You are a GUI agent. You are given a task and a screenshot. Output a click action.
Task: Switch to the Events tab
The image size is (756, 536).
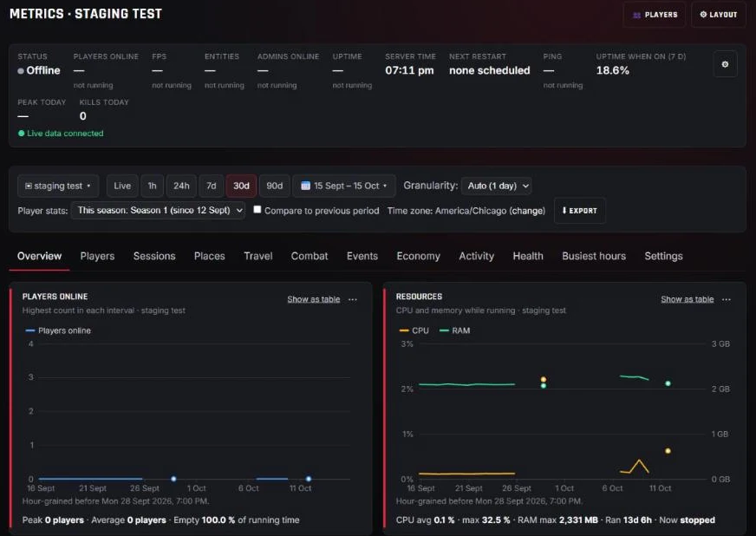[x=362, y=256]
